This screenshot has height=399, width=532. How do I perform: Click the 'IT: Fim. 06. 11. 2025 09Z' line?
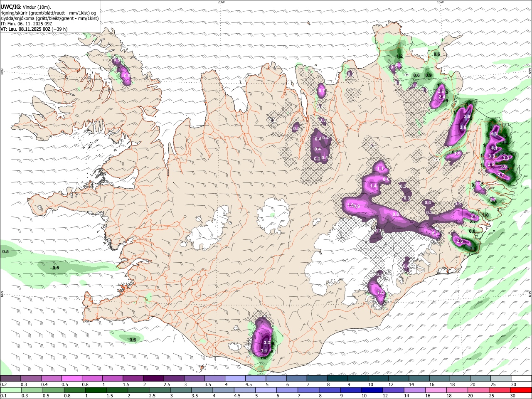tap(25, 24)
